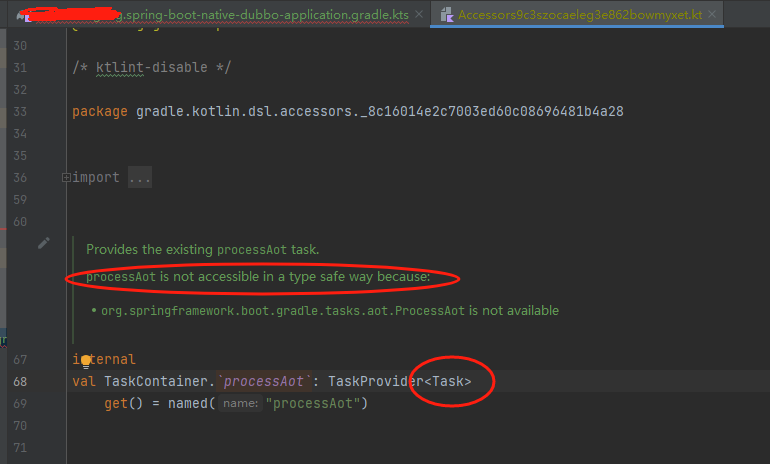Image resolution: width=770 pixels, height=464 pixels.
Task: Click the yellow lightbulb quick-fix icon
Action: click(86, 362)
